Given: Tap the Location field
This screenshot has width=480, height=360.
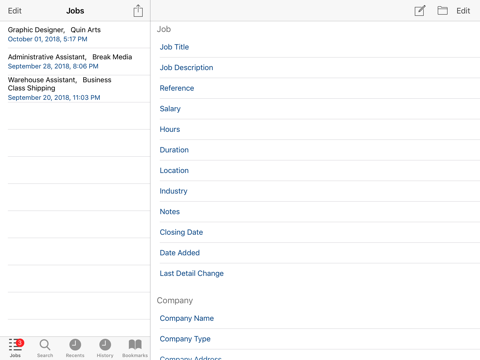Looking at the screenshot, I should coord(320,171).
